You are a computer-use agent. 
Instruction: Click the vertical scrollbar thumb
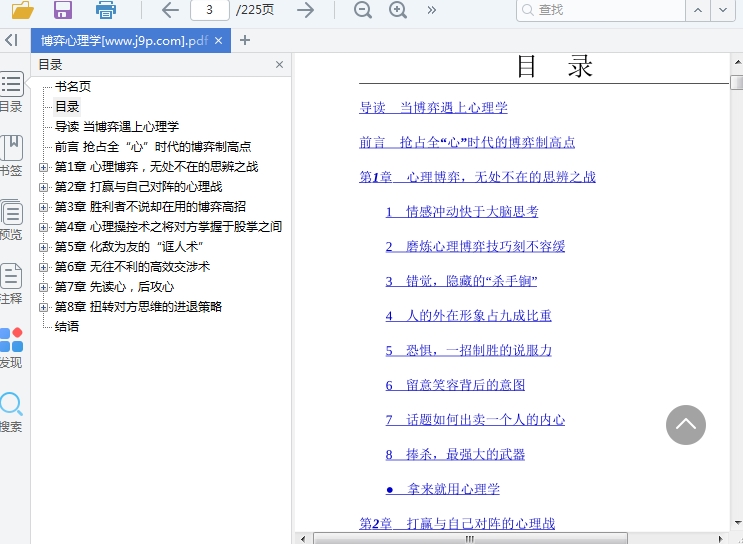[x=737, y=82]
